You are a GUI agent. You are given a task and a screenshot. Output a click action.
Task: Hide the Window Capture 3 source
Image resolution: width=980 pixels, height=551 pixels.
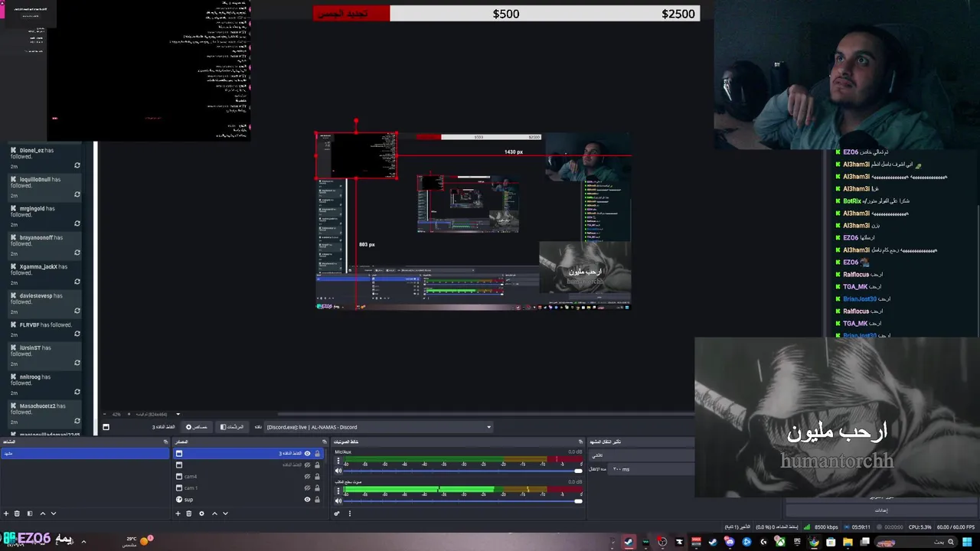pyautogui.click(x=307, y=453)
